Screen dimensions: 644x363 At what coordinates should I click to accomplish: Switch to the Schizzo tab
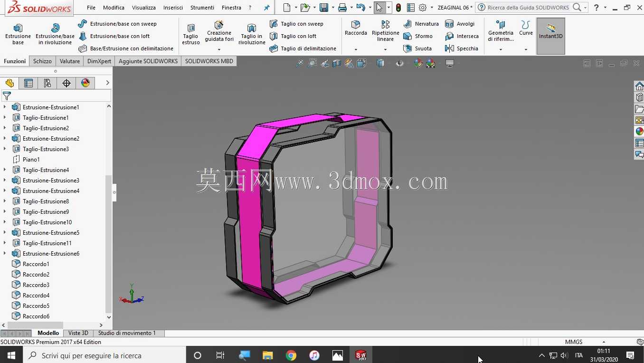(42, 61)
